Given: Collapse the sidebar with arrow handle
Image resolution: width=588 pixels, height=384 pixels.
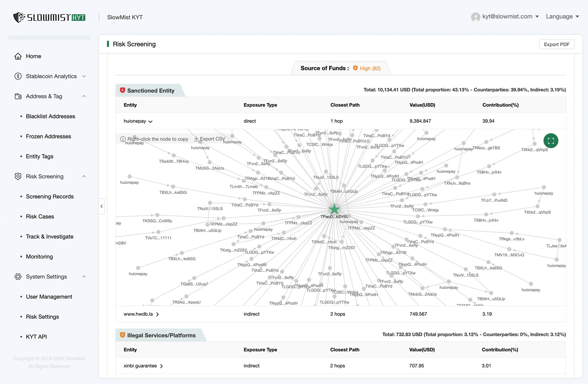Looking at the screenshot, I should pos(102,206).
